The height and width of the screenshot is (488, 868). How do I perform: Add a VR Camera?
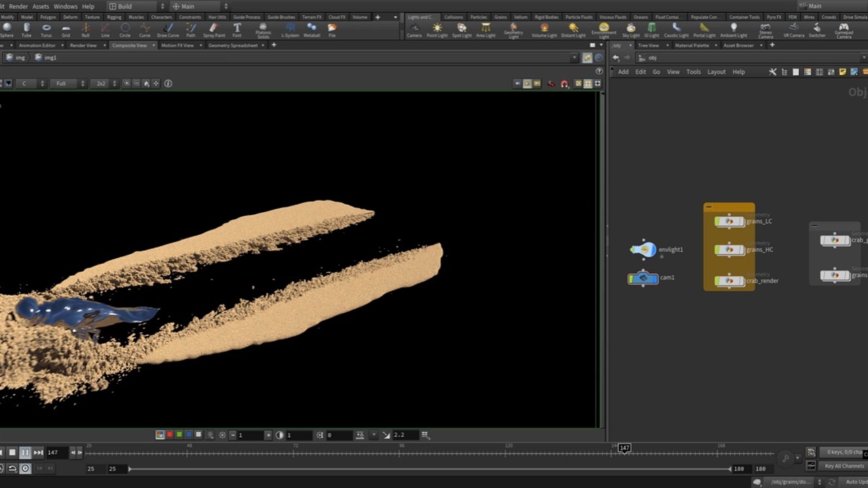[x=793, y=30]
